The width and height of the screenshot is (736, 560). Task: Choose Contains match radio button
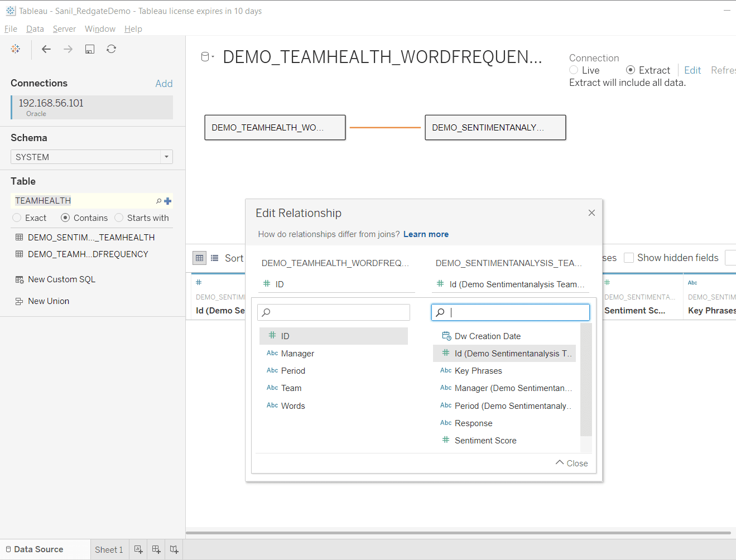click(x=65, y=218)
